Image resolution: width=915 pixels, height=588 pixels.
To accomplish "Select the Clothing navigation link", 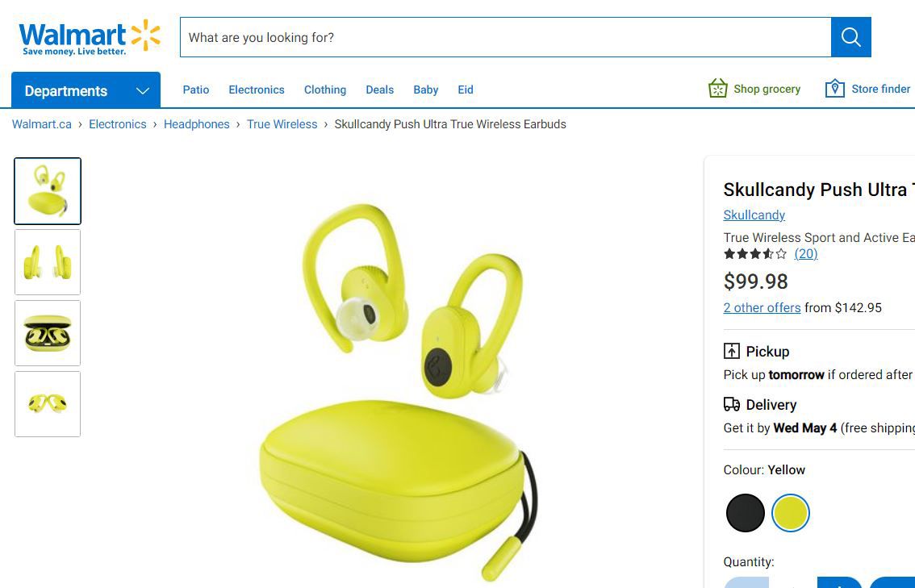I will point(325,90).
